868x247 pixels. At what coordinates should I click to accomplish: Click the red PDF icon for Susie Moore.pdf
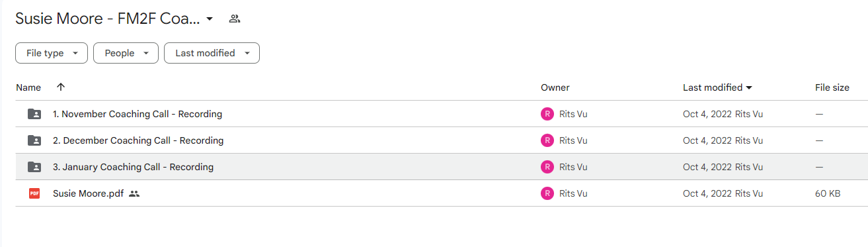[x=34, y=193]
